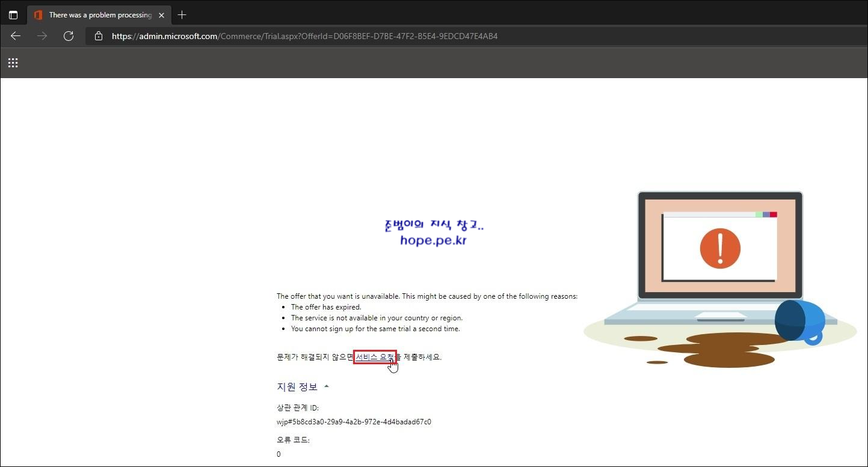Click the correlation ID value wjp#5b8cd3a0
The width and height of the screenshot is (868, 467).
(354, 422)
